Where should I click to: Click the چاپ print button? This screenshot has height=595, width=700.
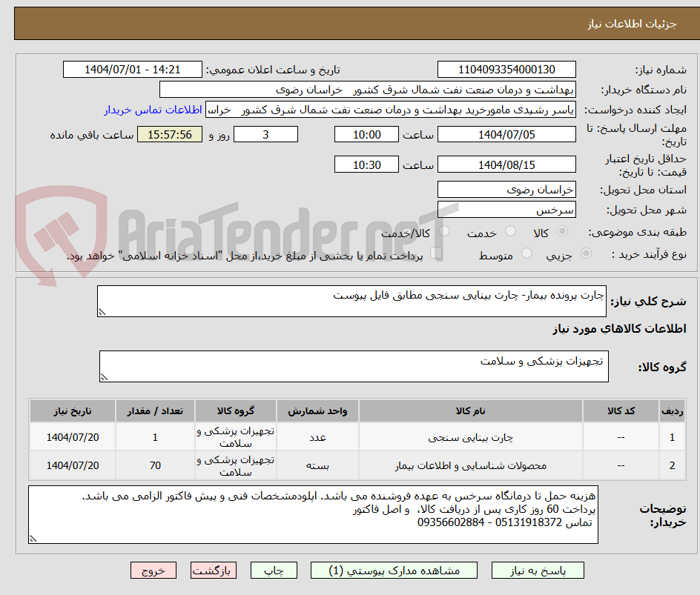coord(274,570)
